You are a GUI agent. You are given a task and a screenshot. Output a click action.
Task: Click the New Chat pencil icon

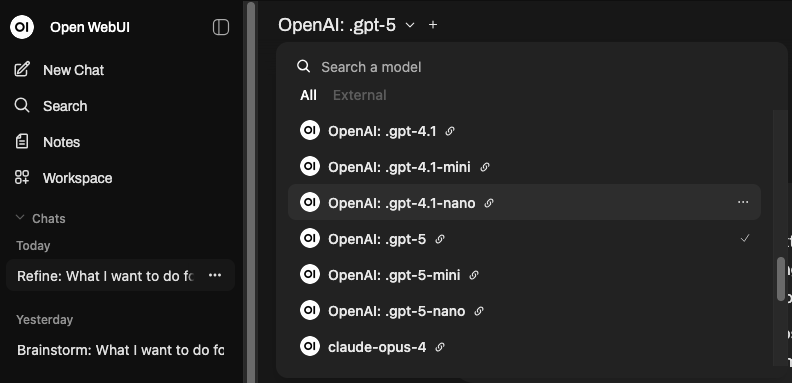pos(22,69)
